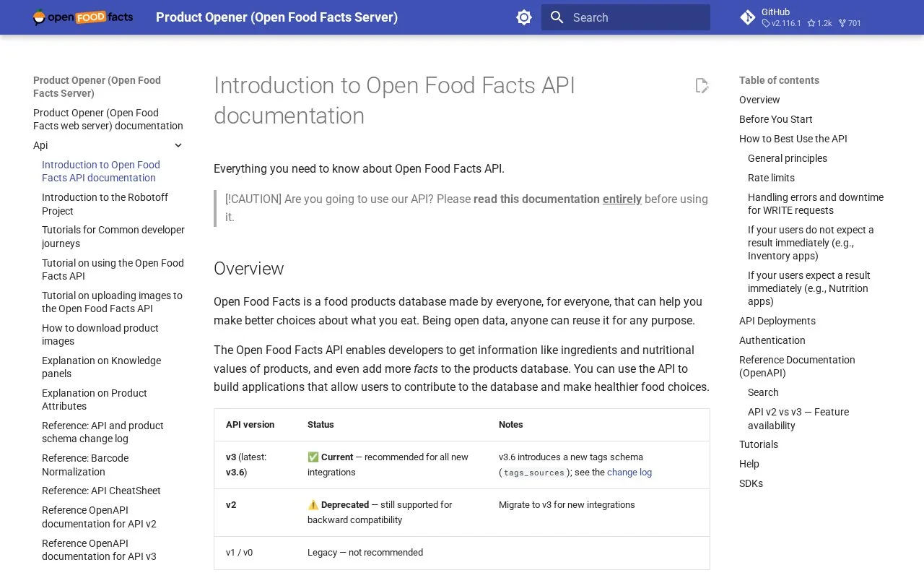Jump to Before You Start section
This screenshot has height=578, width=924.
776,119
